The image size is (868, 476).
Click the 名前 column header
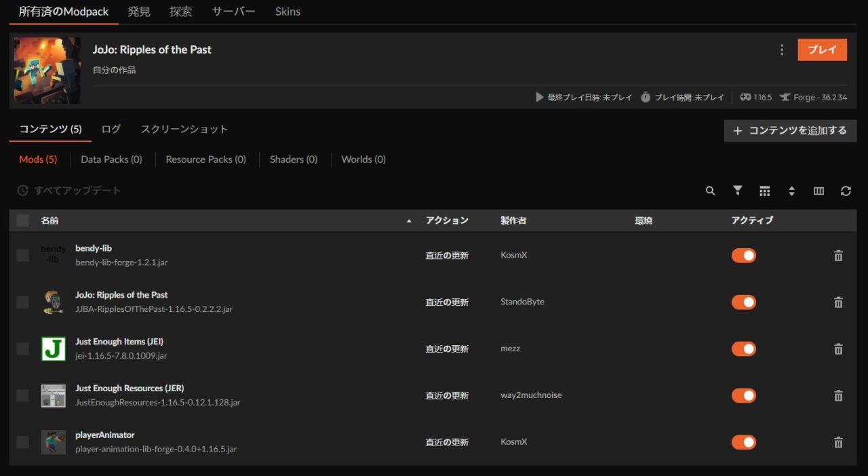tap(50, 220)
